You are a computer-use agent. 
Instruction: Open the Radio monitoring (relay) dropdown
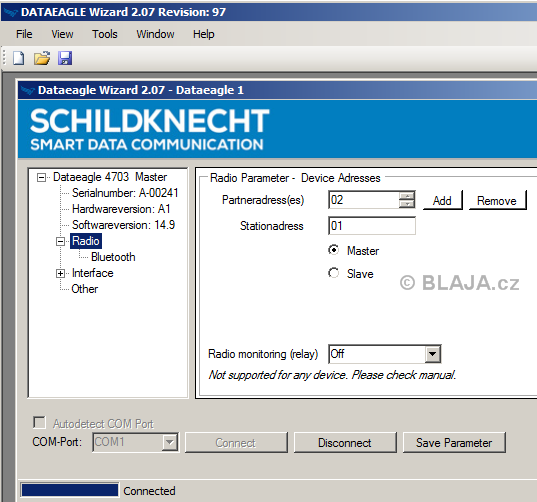click(x=433, y=354)
